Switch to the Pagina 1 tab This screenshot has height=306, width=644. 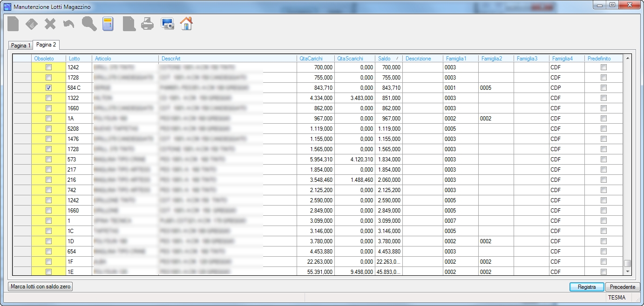point(21,46)
